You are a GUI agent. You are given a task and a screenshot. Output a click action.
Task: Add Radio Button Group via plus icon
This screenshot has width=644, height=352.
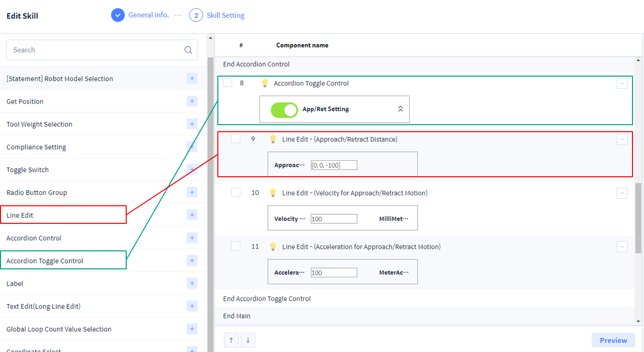pos(192,192)
